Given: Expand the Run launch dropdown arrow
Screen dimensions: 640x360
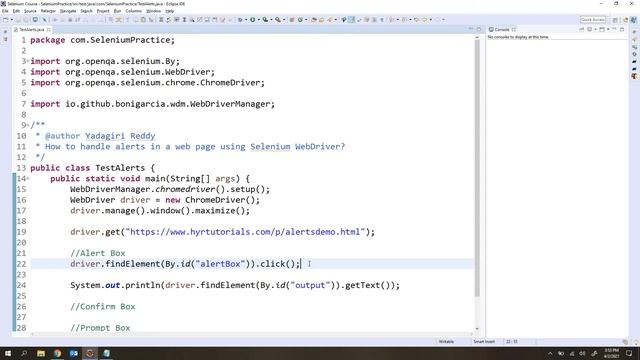Looking at the screenshot, I should (258, 20).
